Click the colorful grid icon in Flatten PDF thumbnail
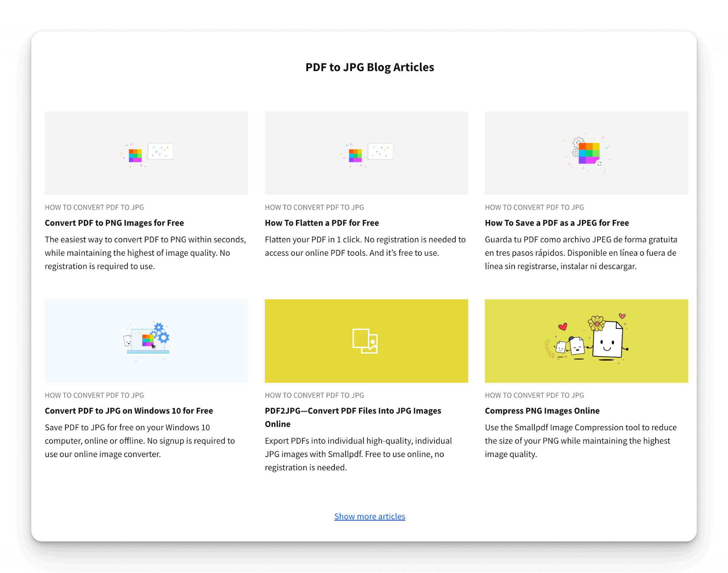This screenshot has height=573, width=728. (355, 155)
